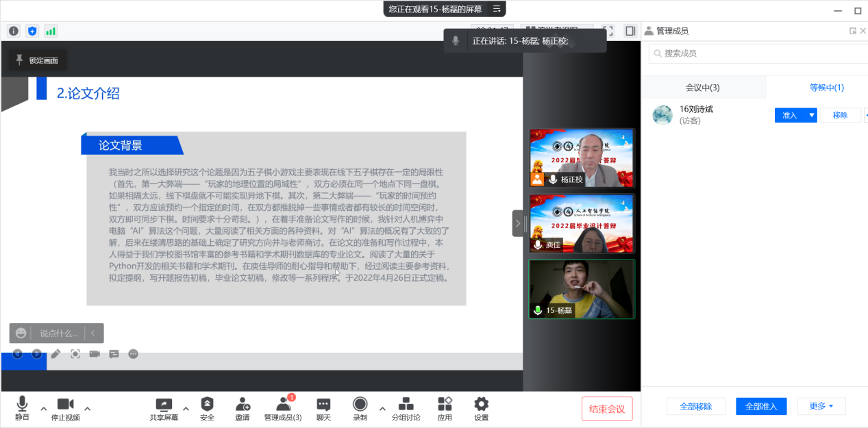868x428 pixels.
Task: Click the network signal bars icon
Action: point(51,31)
